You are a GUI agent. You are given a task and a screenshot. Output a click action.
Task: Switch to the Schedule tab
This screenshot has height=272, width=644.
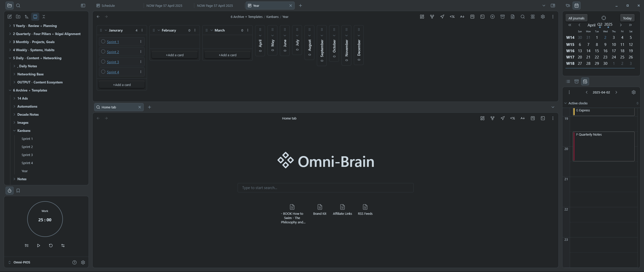point(108,6)
